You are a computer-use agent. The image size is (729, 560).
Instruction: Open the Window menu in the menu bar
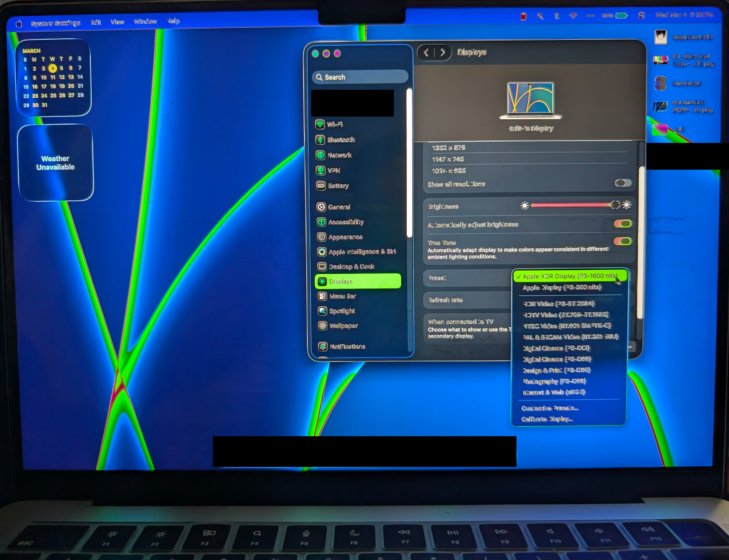point(145,22)
